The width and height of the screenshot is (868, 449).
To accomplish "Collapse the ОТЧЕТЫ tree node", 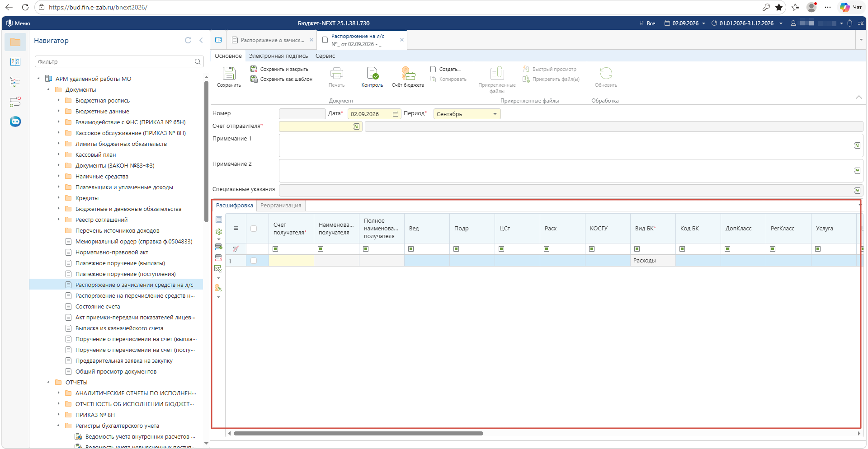I will click(x=48, y=382).
